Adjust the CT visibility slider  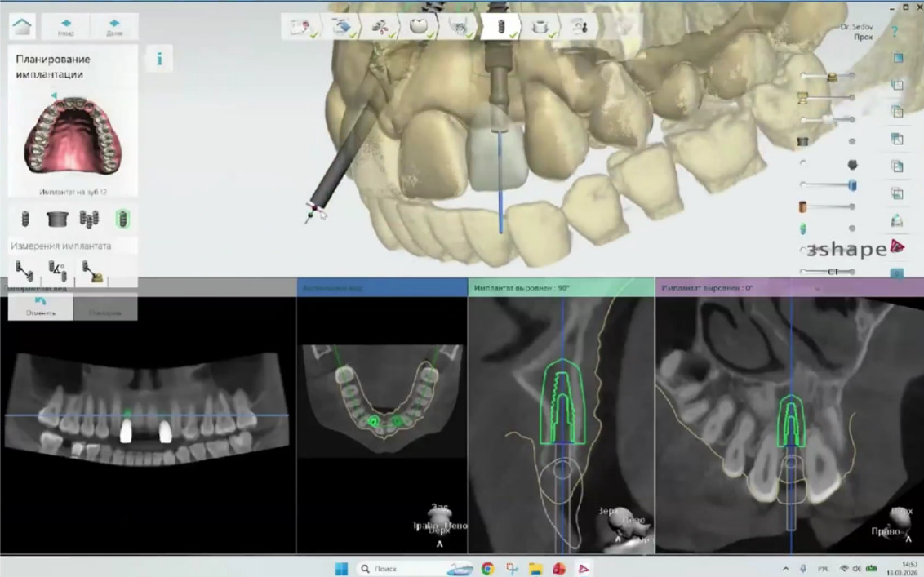click(x=828, y=272)
